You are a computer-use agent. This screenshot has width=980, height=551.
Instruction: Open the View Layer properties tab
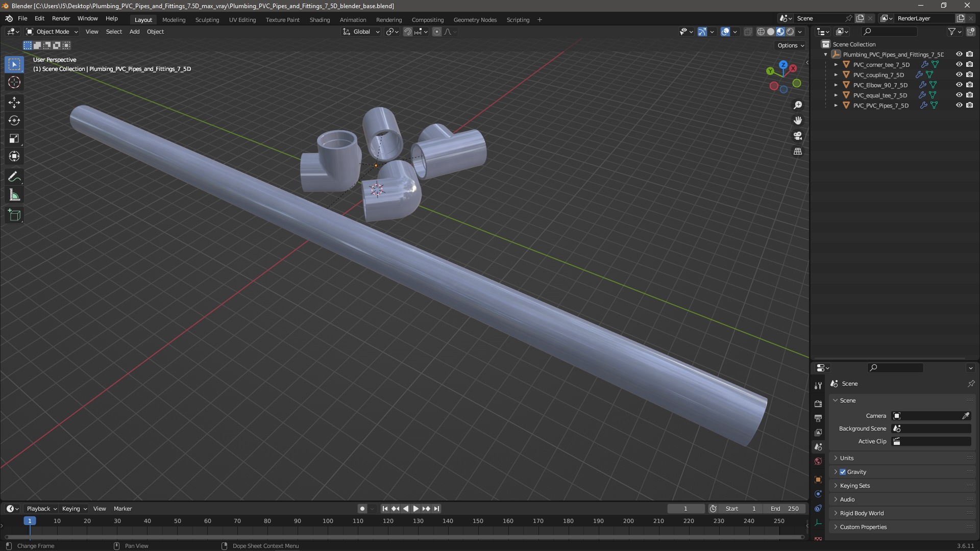[818, 432]
